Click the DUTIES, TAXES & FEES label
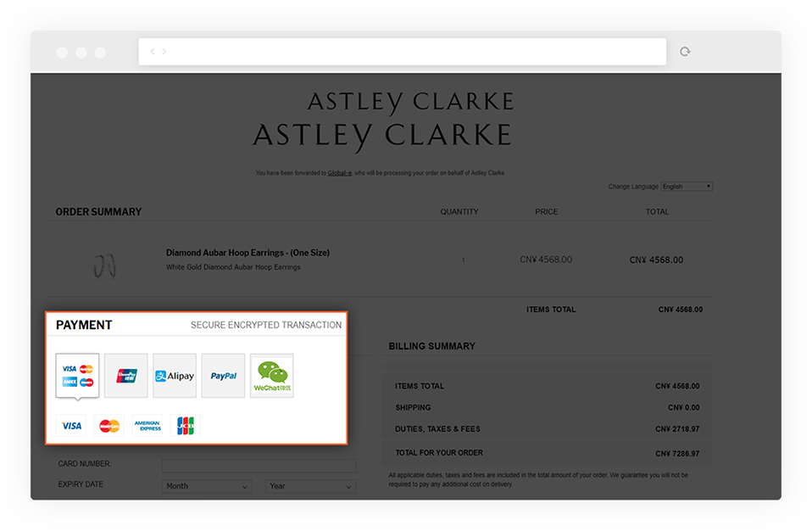 [x=437, y=429]
